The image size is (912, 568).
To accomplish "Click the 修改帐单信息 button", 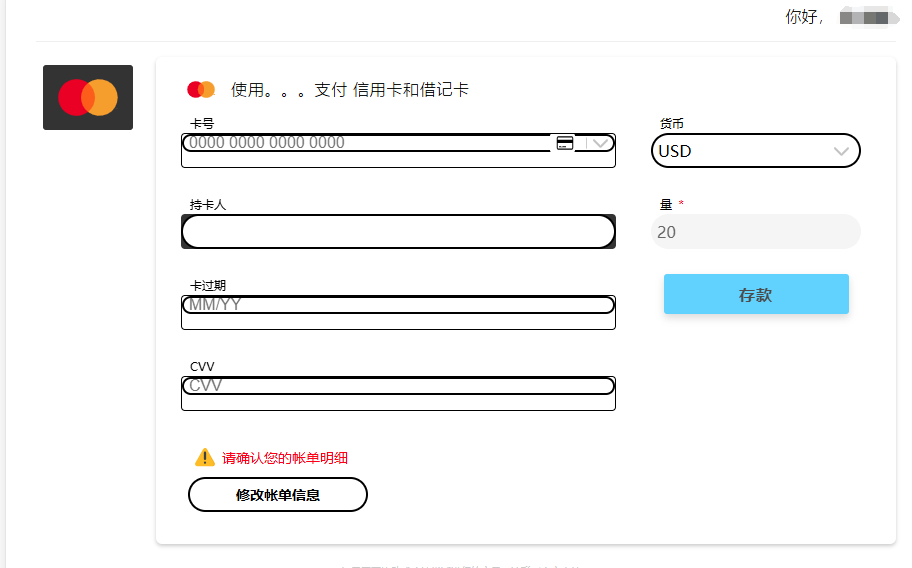I will [x=278, y=494].
